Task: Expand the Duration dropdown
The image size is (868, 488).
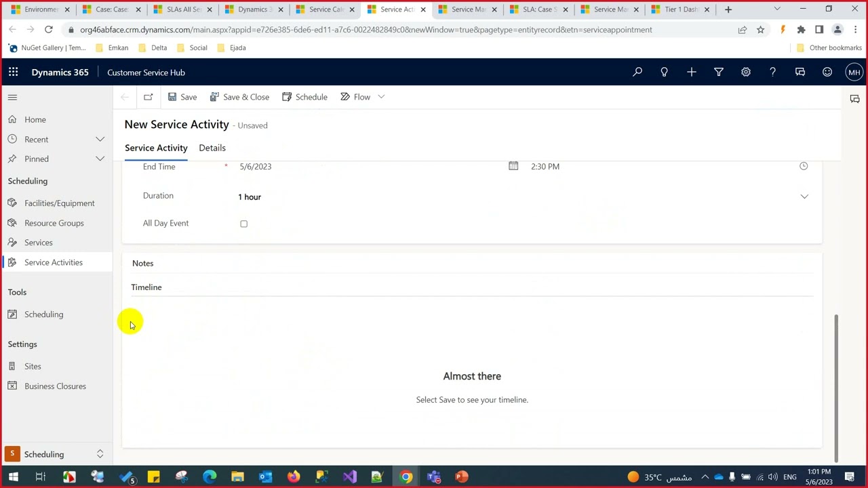Action: 804,197
